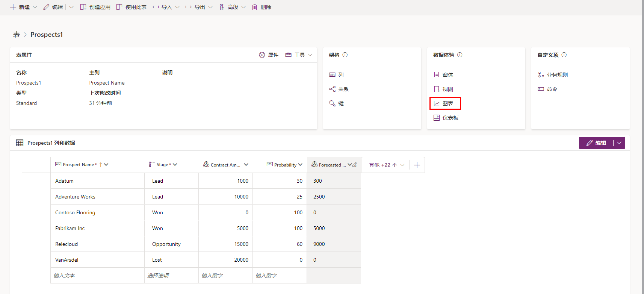Image resolution: width=644 pixels, height=294 pixels.
Task: Expand the purple 编辑 button dropdown arrow
Action: [619, 143]
